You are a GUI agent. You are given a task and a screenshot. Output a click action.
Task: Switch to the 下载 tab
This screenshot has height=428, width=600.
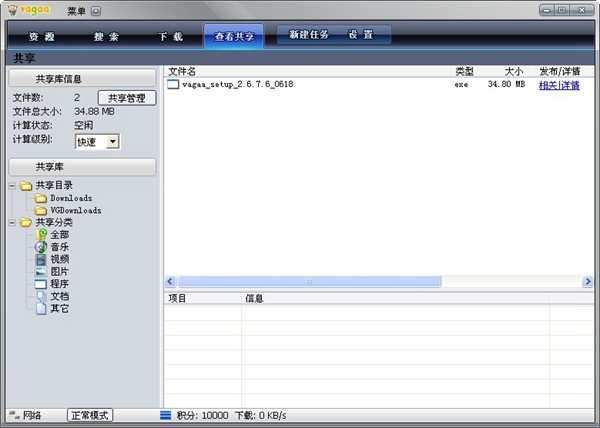[170, 36]
